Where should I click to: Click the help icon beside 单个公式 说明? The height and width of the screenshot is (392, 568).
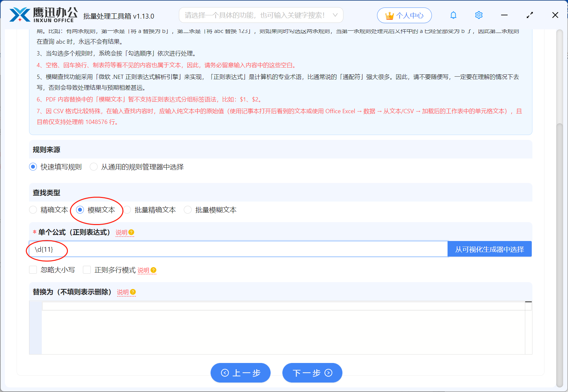coord(131,232)
